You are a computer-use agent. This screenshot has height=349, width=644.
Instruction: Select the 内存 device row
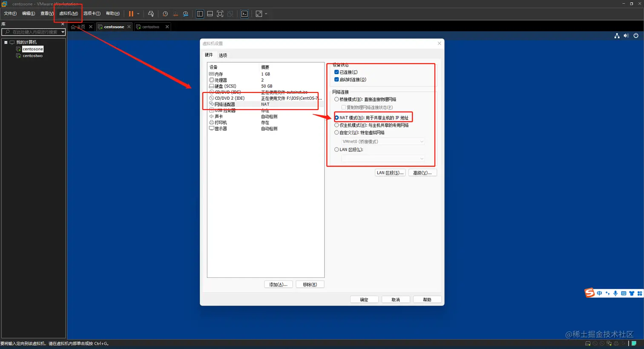(x=265, y=74)
